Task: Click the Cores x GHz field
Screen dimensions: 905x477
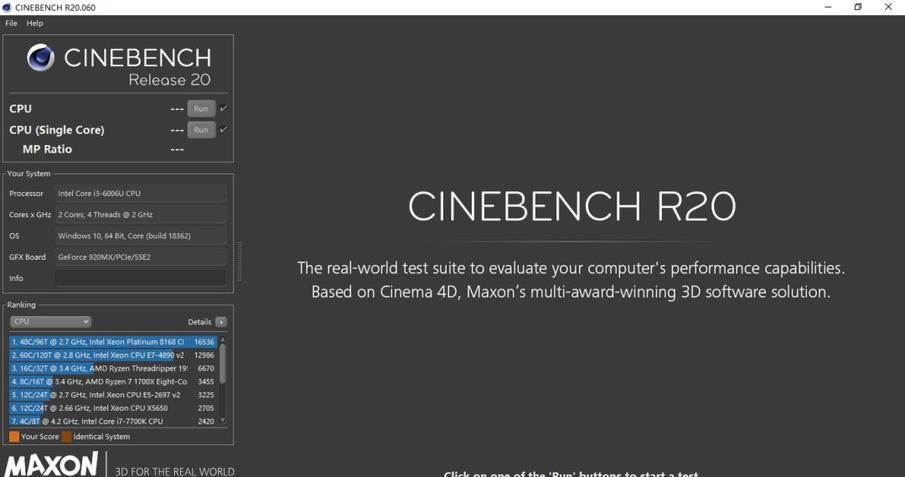Action: point(140,215)
